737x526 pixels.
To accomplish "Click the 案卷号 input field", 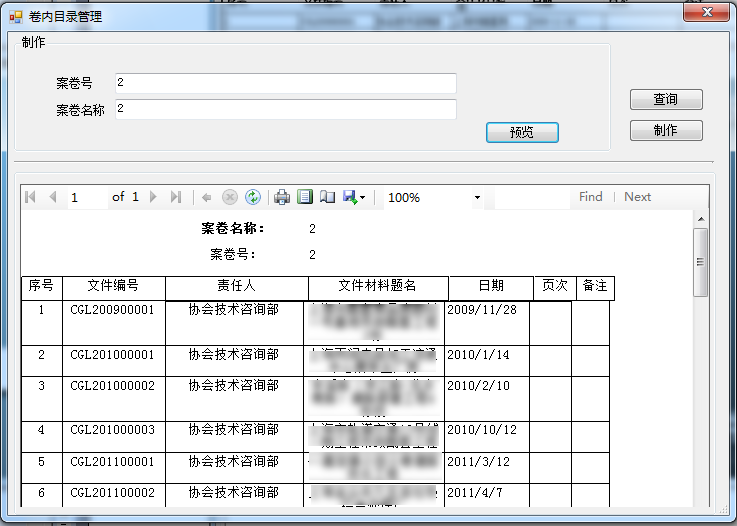I will pos(285,83).
